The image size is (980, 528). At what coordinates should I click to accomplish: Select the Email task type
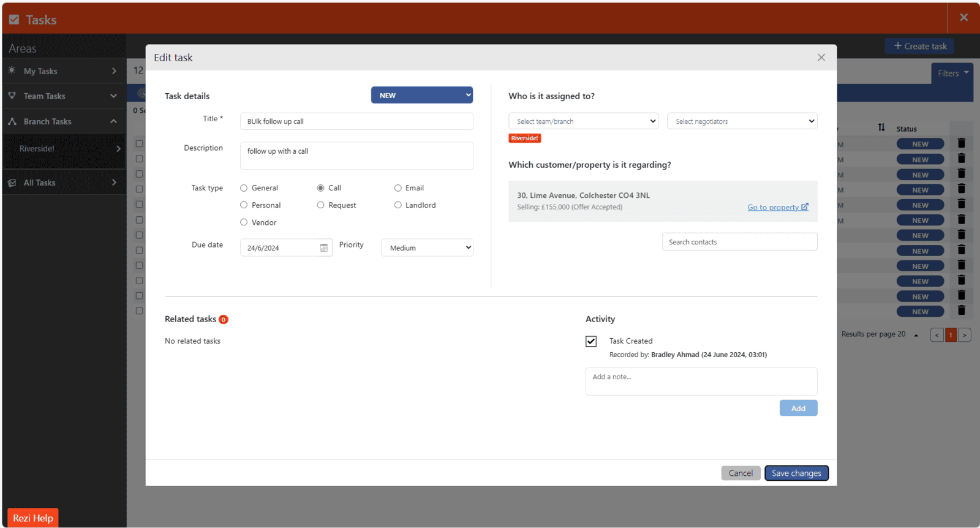point(398,188)
